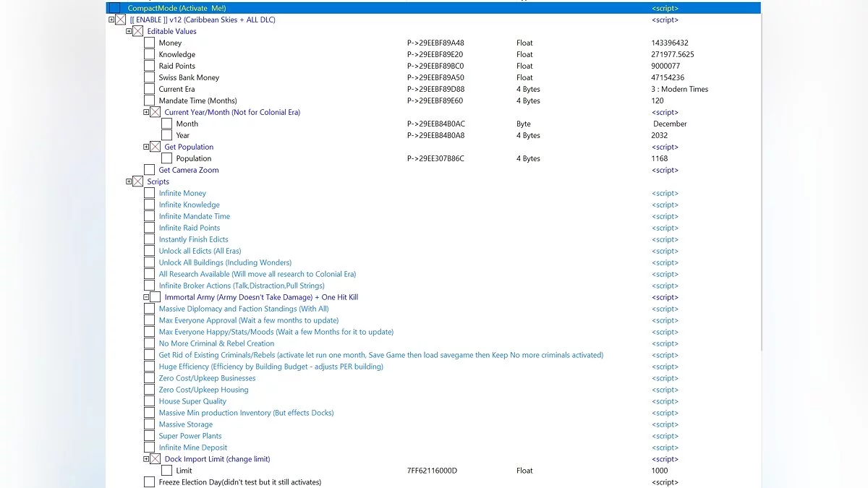The width and height of the screenshot is (868, 488).
Task: Click the Swiss Bank Money address
Action: pyautogui.click(x=435, y=77)
